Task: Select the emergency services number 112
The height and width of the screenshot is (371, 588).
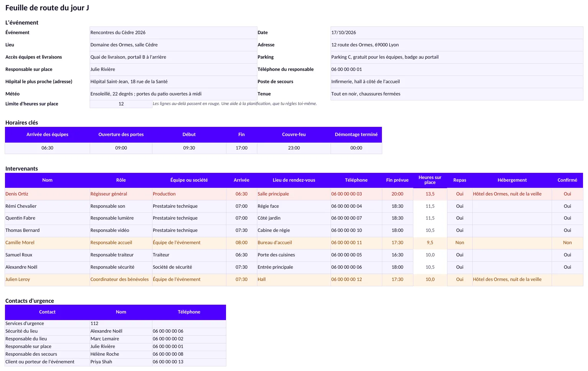Action: 121,323
